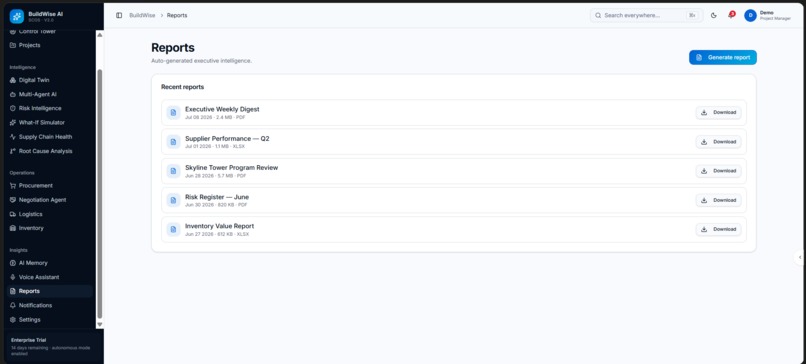
Task: Click the What-If Simulator icon
Action: [x=13, y=123]
